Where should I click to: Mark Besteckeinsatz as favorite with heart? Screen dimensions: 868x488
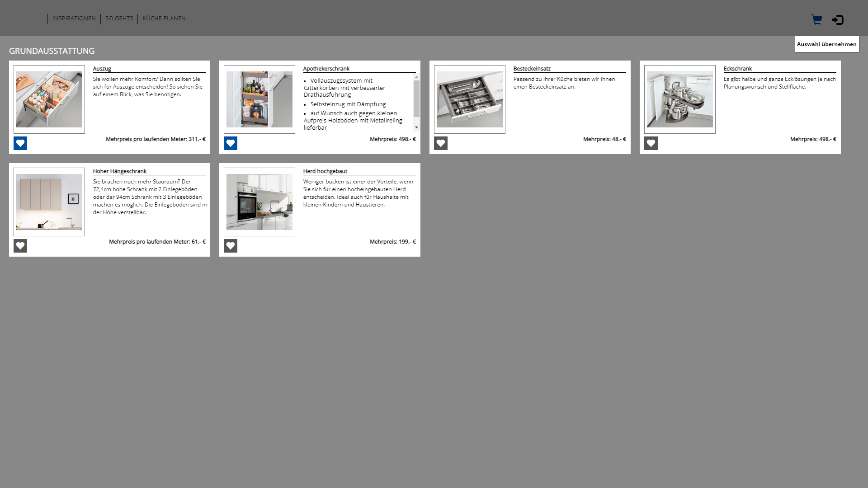tap(441, 143)
